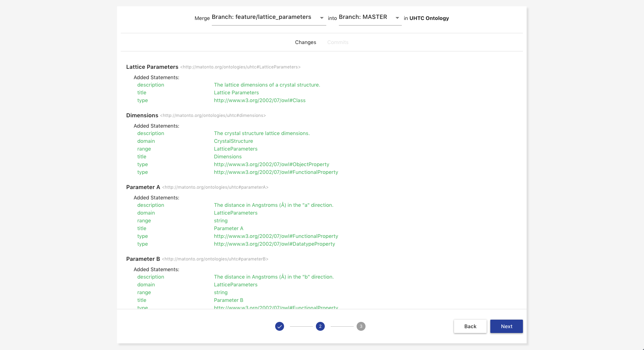Click the source branch field text feature/lattice_parameters
644x350 pixels.
coord(261,17)
